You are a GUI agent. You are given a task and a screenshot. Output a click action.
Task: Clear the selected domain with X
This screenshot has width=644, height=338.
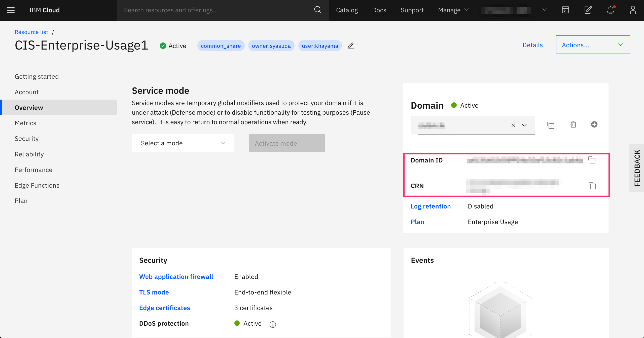513,125
